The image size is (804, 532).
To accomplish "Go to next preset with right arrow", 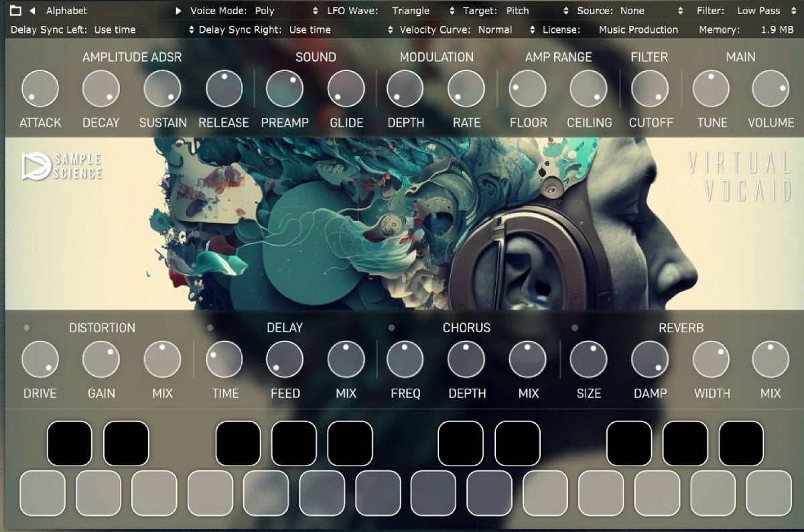I will pyautogui.click(x=178, y=11).
